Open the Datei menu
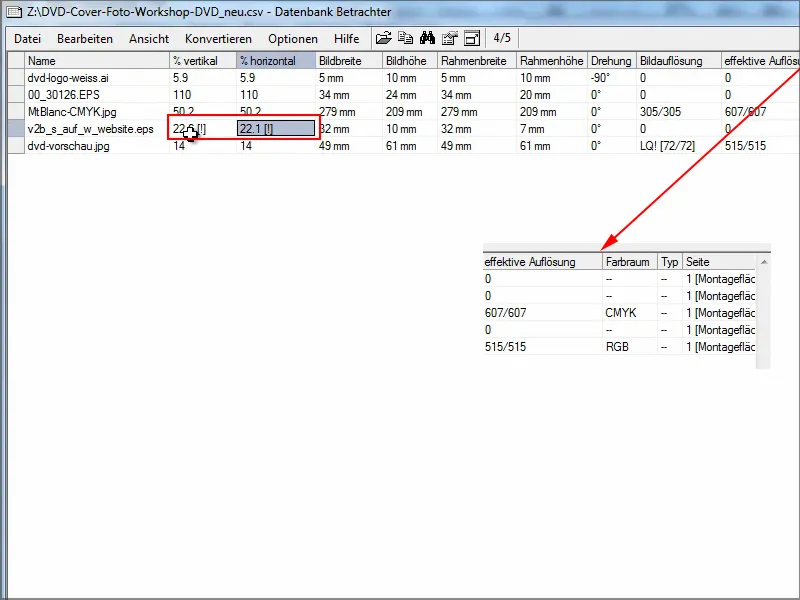The width and height of the screenshot is (800, 600). (28, 39)
